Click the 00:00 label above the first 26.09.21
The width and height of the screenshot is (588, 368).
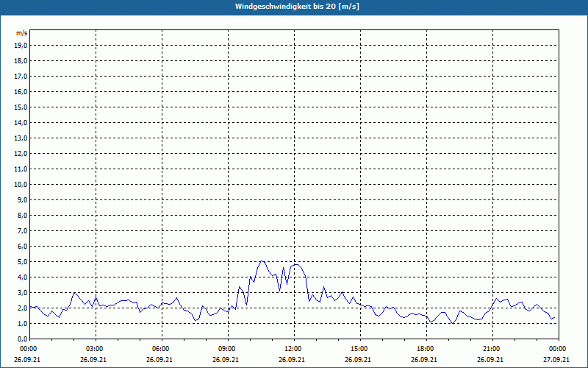click(28, 349)
